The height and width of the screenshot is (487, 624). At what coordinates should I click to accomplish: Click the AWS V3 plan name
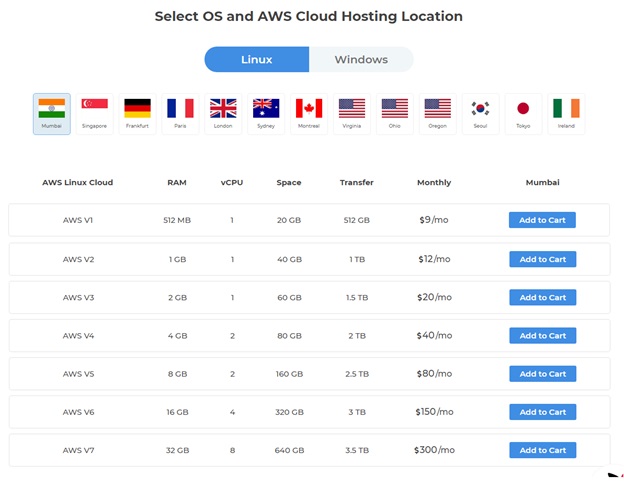pos(78,298)
